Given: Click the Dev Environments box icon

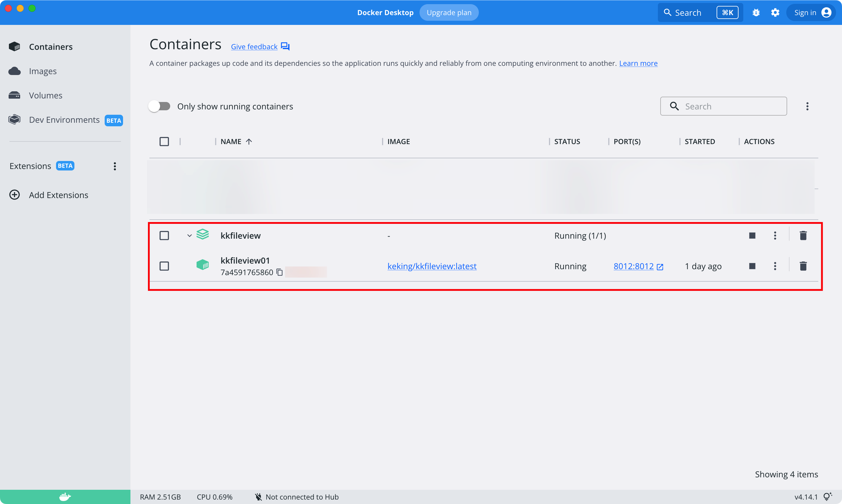Looking at the screenshot, I should pos(15,119).
